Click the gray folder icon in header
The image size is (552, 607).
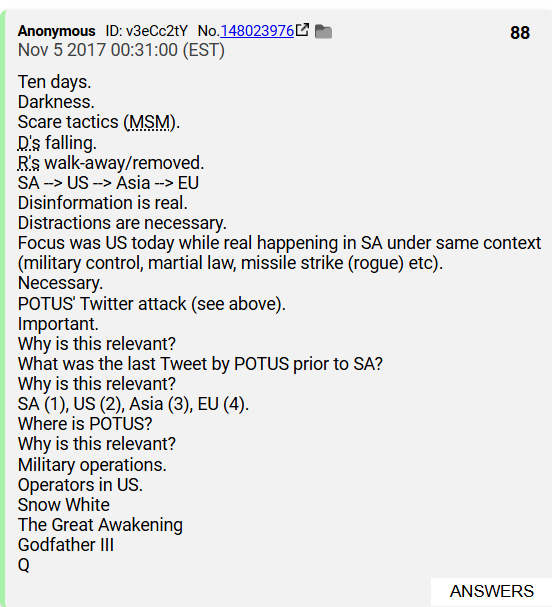click(x=323, y=31)
